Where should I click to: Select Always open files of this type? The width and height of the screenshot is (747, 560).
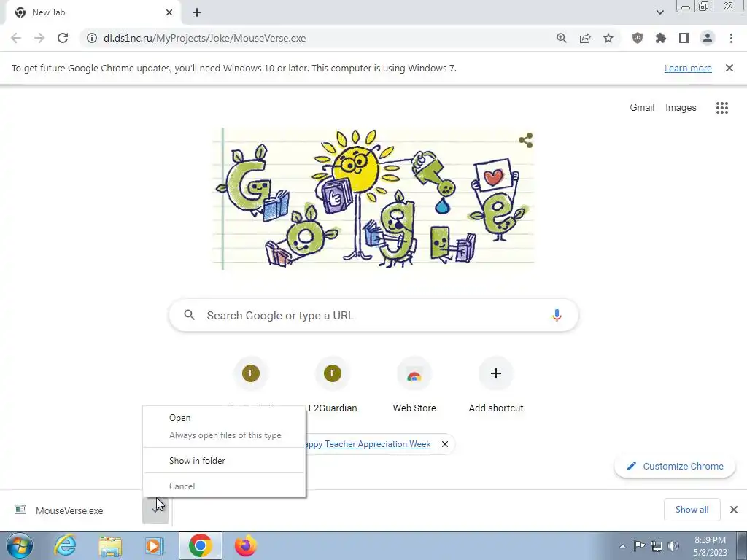point(225,435)
